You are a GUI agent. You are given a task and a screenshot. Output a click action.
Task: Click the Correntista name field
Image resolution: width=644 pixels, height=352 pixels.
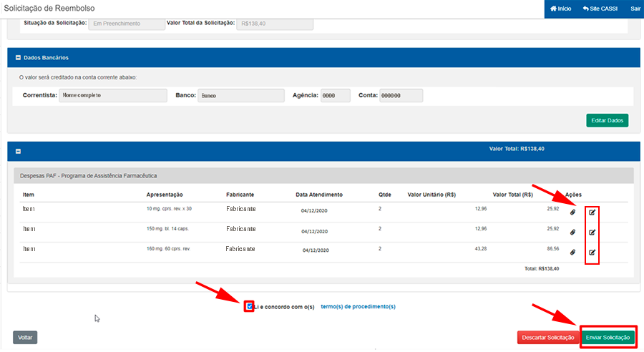pyautogui.click(x=113, y=95)
